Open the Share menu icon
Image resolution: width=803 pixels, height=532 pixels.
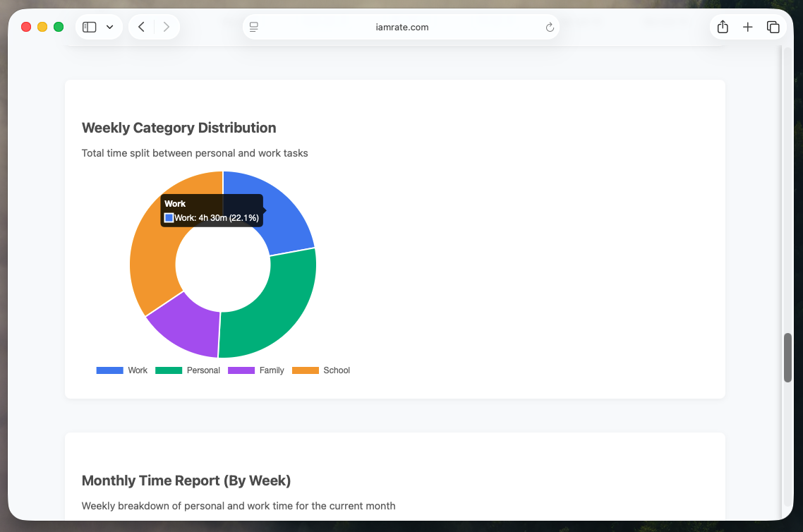point(723,27)
